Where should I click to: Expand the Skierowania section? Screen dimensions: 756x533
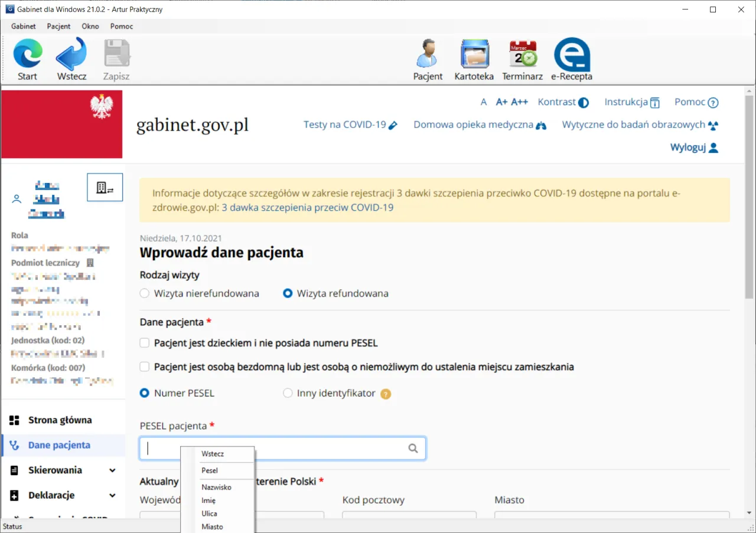click(x=57, y=470)
